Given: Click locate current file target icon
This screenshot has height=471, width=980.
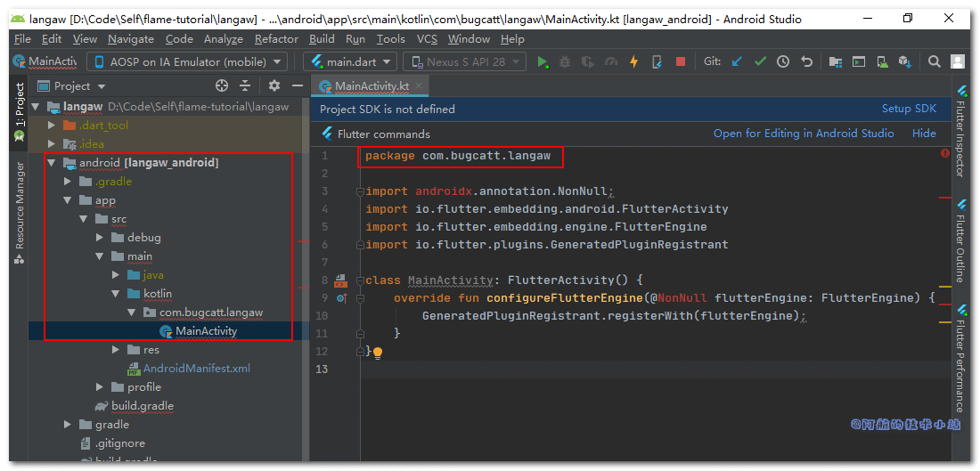Looking at the screenshot, I should [222, 85].
